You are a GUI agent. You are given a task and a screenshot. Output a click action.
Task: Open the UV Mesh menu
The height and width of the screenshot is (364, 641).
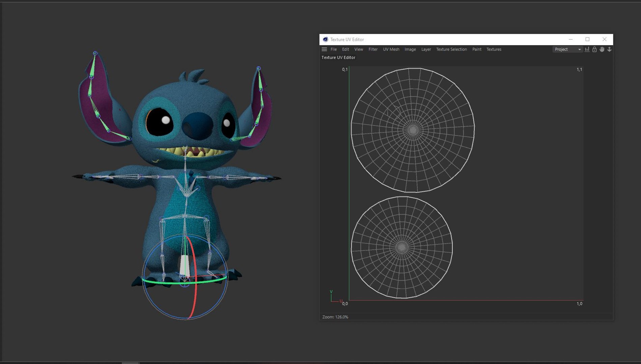click(x=391, y=49)
